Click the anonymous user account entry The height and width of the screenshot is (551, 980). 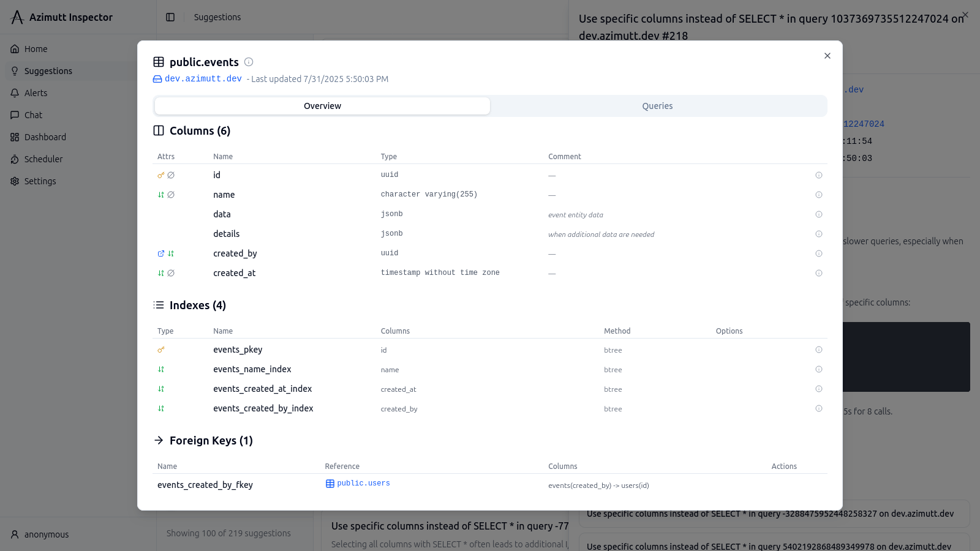coord(46,534)
